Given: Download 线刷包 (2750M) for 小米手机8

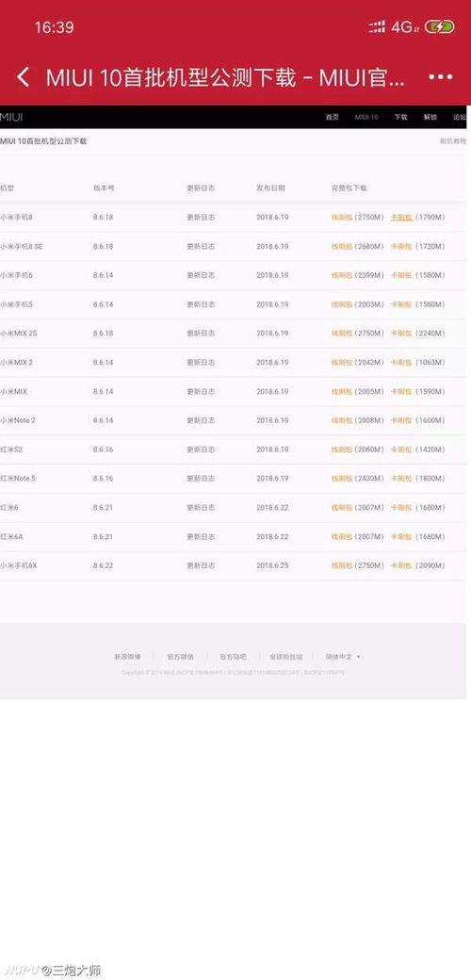Looking at the screenshot, I should click(341, 218).
